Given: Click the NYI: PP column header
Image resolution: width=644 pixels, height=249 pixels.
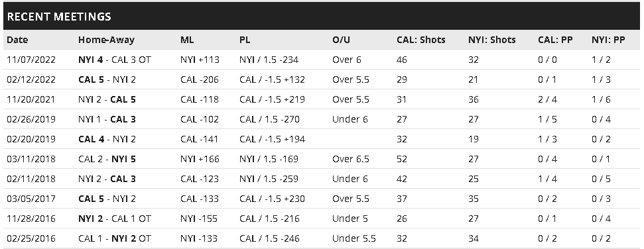Looking at the screenshot, I should click(608, 40).
